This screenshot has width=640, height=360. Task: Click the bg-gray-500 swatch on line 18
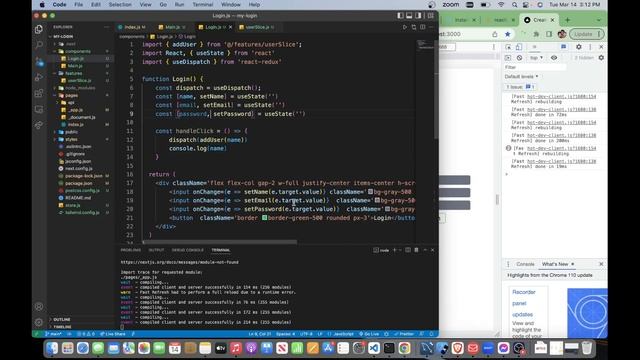pyautogui.click(x=370, y=191)
